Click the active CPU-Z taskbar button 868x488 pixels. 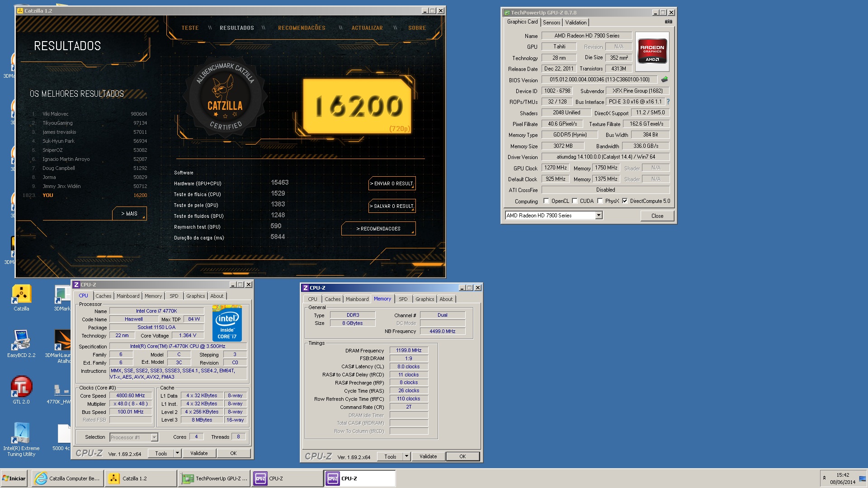360,479
